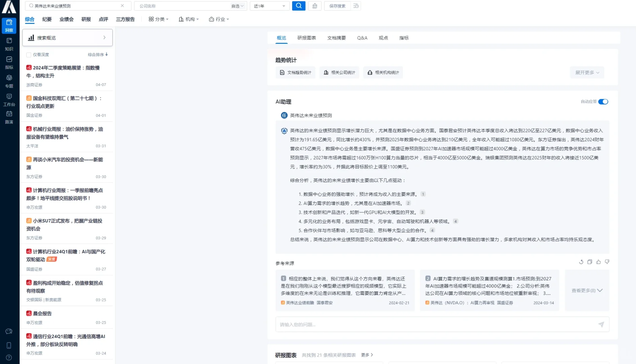Click citation marker 1 in the AI answer

tap(423, 194)
